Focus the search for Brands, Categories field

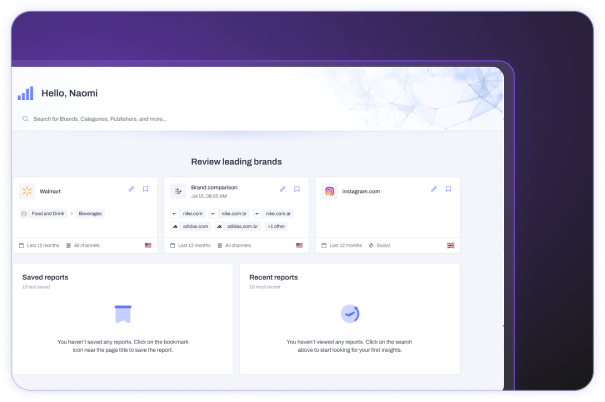[150, 119]
